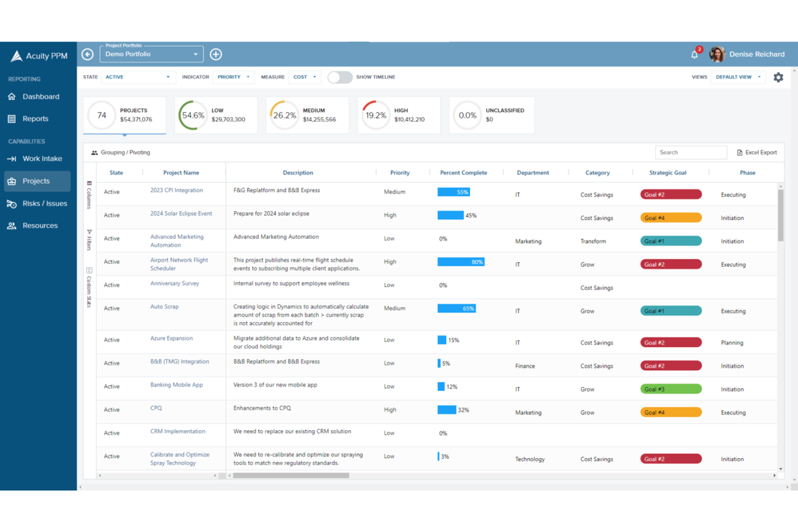Switch to the Columns side tab

[x=88, y=195]
